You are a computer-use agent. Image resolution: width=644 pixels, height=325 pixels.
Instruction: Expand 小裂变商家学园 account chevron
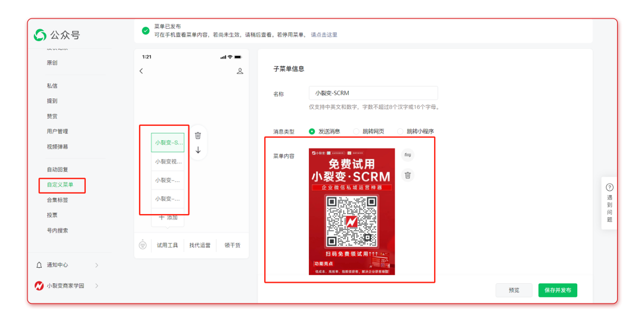coord(97,286)
